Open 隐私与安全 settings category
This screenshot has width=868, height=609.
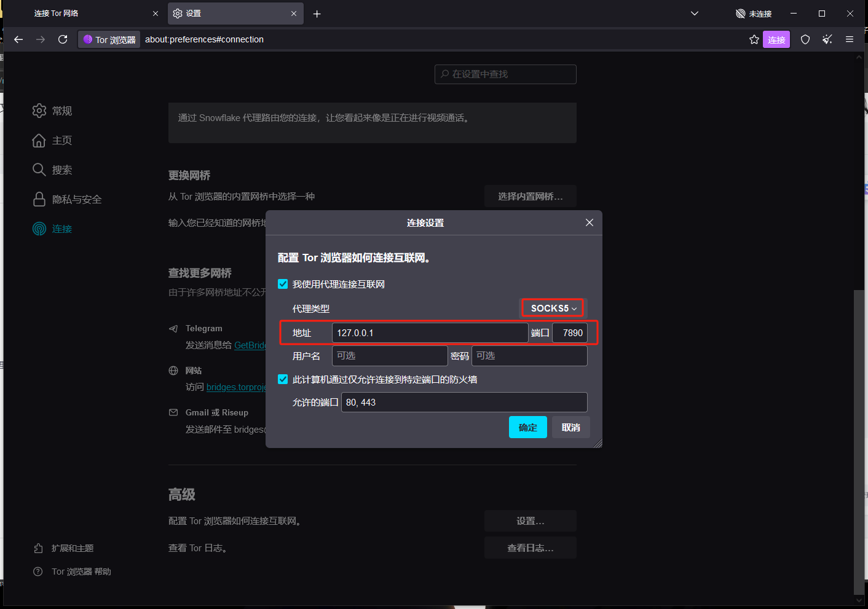(x=67, y=199)
